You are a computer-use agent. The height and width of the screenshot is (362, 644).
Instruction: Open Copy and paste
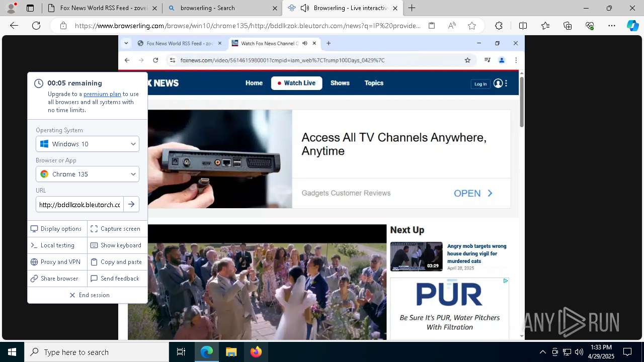pyautogui.click(x=117, y=262)
